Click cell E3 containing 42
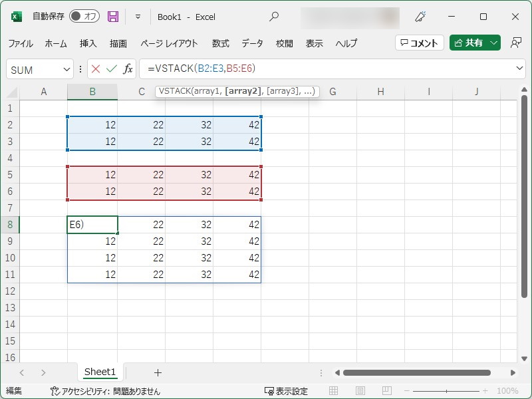 (x=237, y=142)
